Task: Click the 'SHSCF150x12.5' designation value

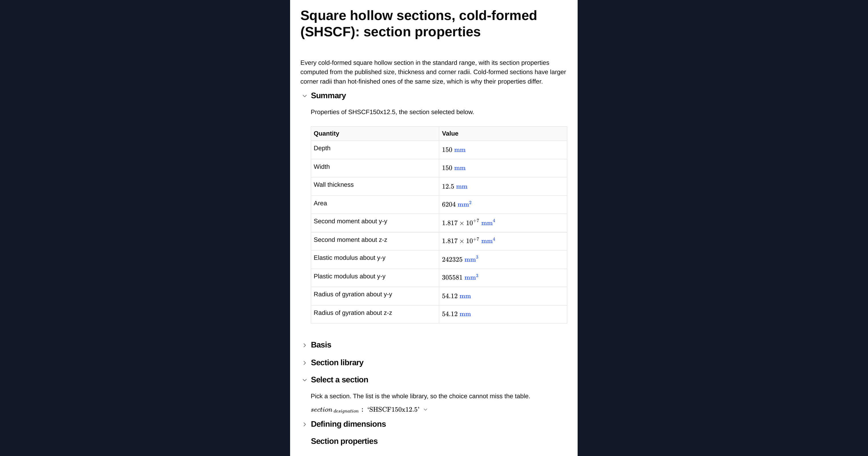Action: tap(393, 409)
